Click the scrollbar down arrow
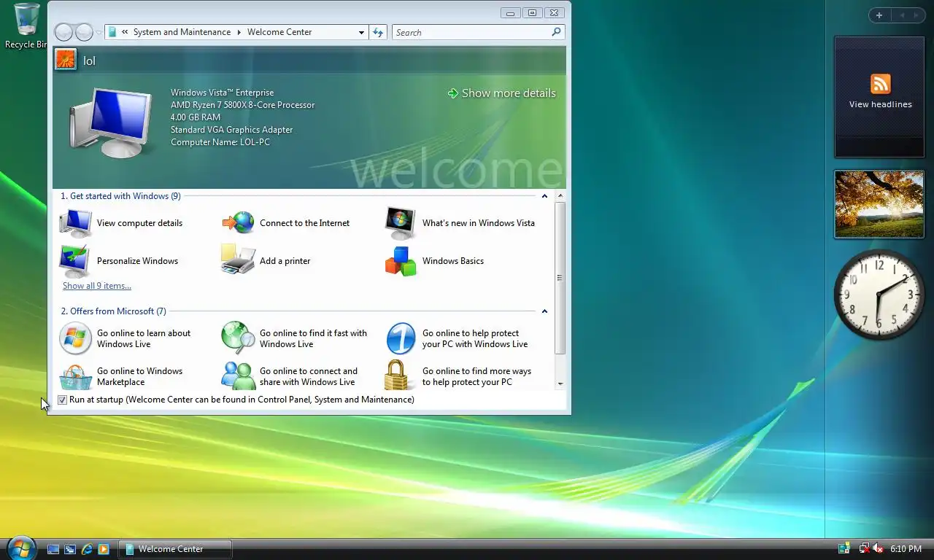The height and width of the screenshot is (560, 934). click(x=560, y=384)
